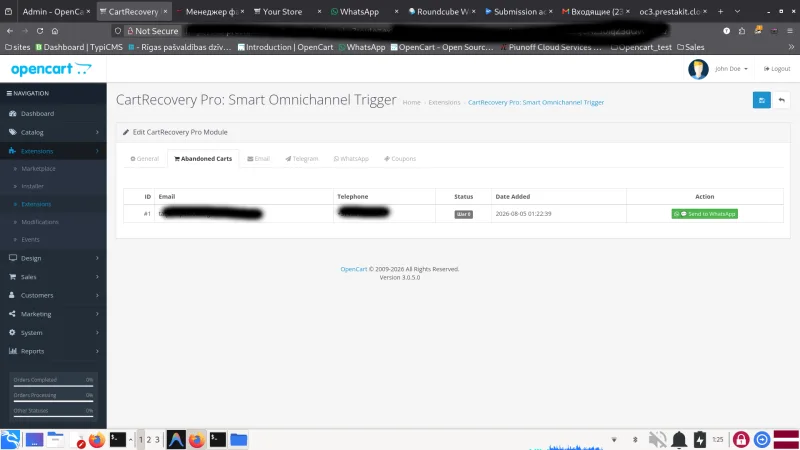Click the red lock tray icon
Screen dimensions: 800x450
point(741,439)
